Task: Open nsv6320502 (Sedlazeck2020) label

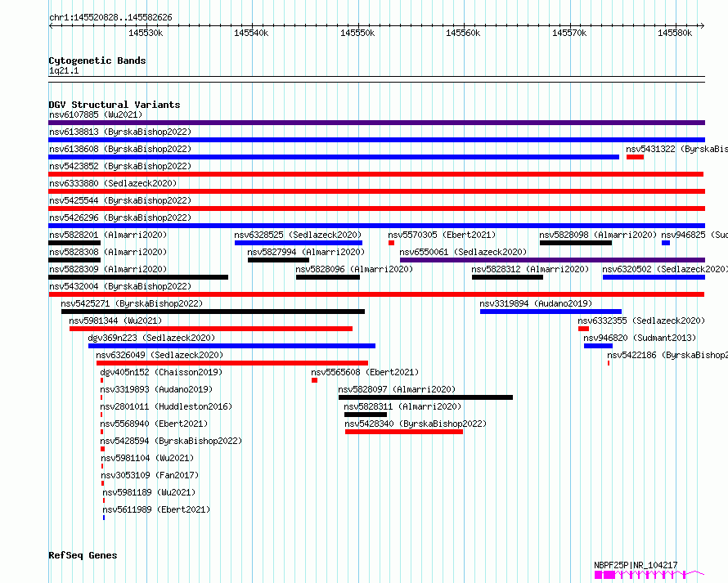Action: point(665,269)
